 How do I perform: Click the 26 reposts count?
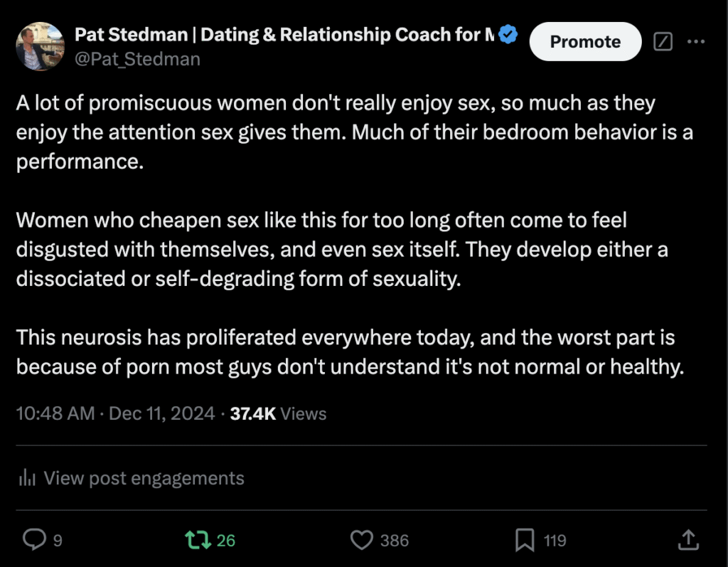coord(225,541)
